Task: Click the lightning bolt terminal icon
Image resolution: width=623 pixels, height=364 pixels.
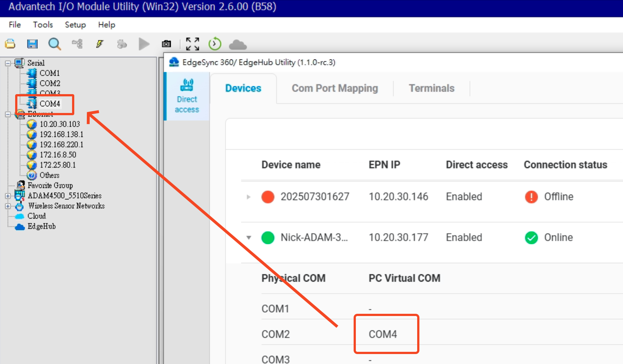Action: coord(99,44)
